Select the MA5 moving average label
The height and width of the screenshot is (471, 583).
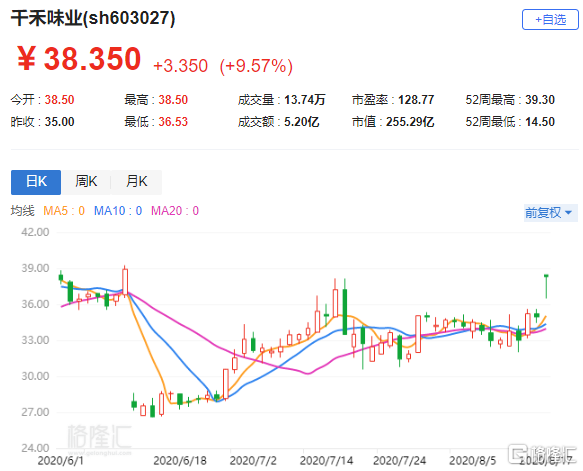64,211
